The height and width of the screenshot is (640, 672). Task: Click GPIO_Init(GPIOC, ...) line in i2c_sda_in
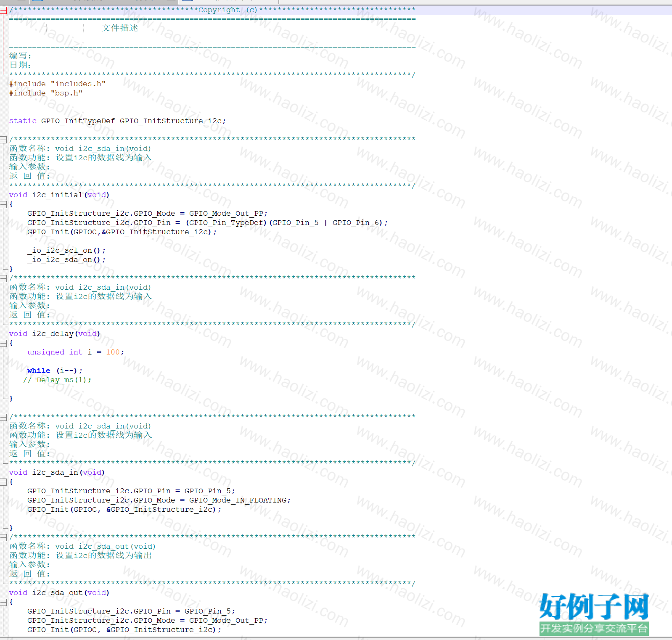pos(124,509)
